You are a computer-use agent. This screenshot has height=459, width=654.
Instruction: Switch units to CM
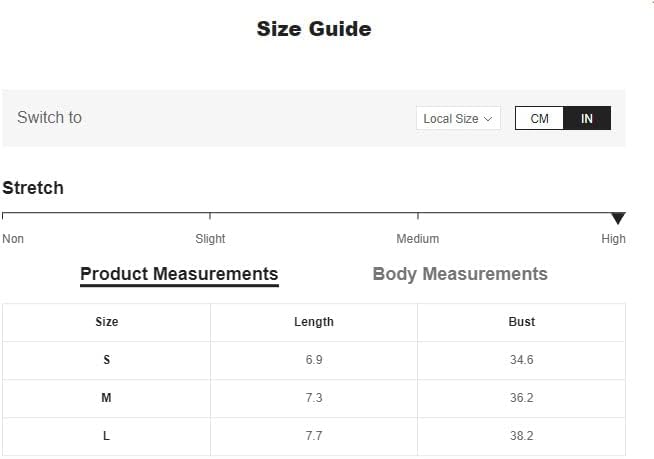tap(539, 118)
